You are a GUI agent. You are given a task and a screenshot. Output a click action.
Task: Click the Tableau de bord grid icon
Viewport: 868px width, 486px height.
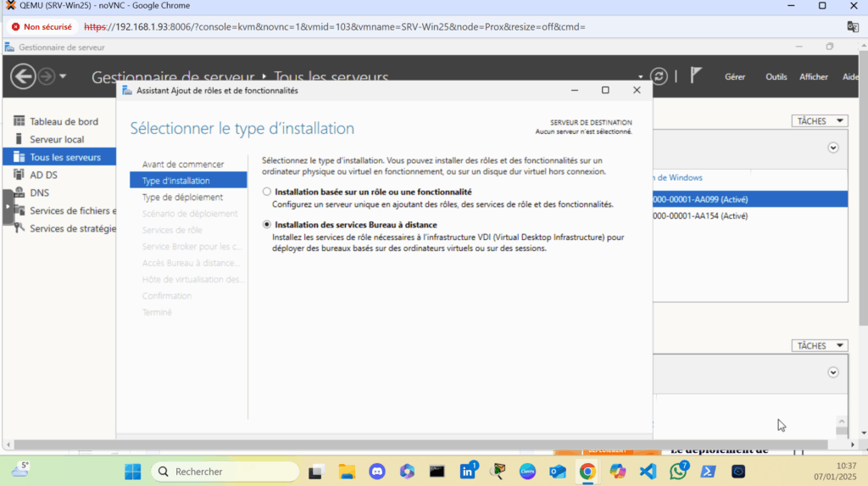[19, 120]
